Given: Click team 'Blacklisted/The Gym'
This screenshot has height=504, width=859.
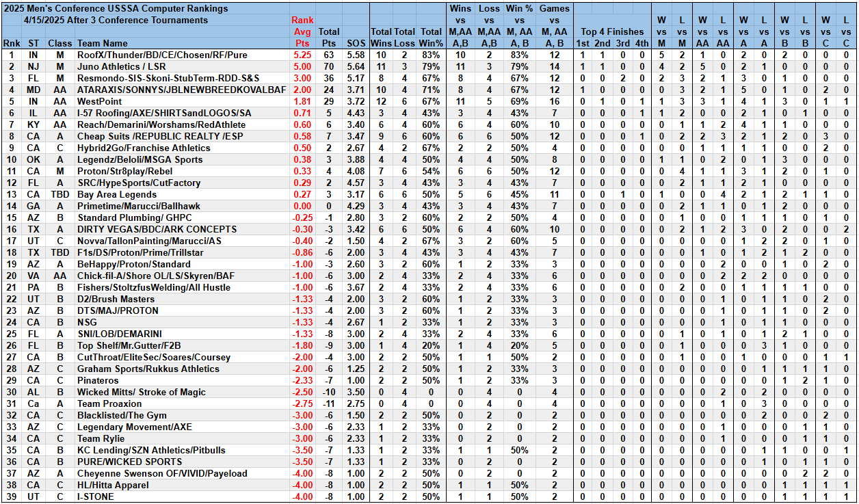Looking at the screenshot, I should click(122, 415).
